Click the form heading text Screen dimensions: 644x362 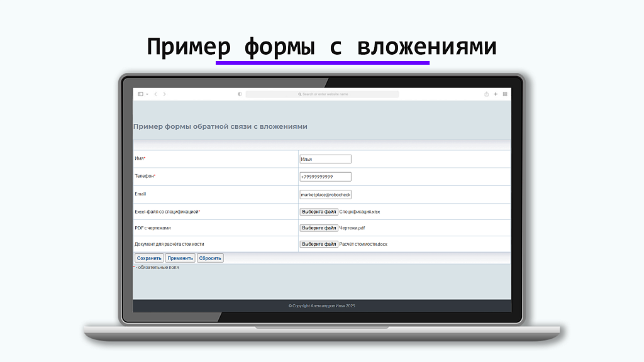tap(220, 126)
